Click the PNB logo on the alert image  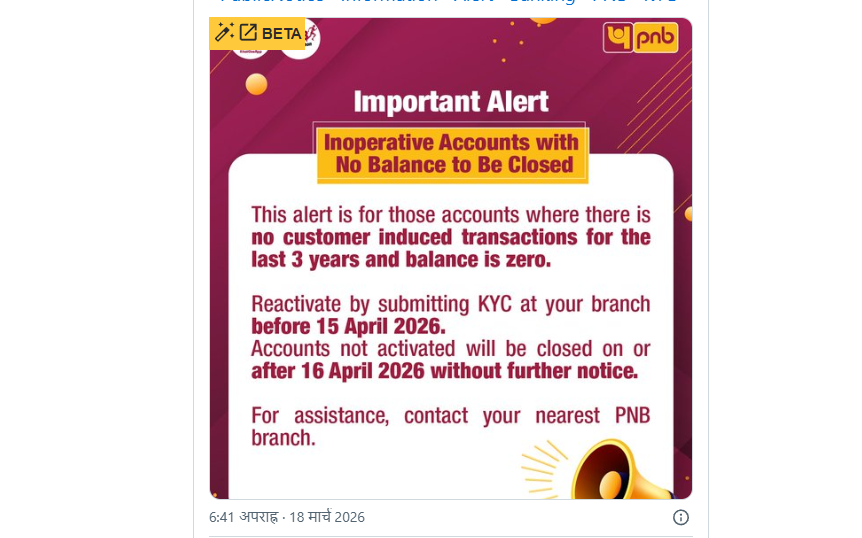pos(641,37)
